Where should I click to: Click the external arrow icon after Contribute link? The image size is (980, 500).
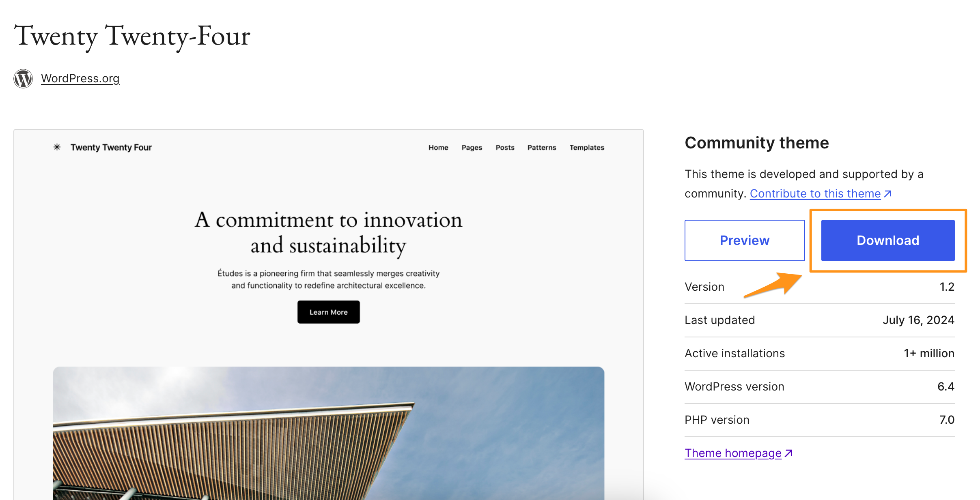[x=888, y=194]
